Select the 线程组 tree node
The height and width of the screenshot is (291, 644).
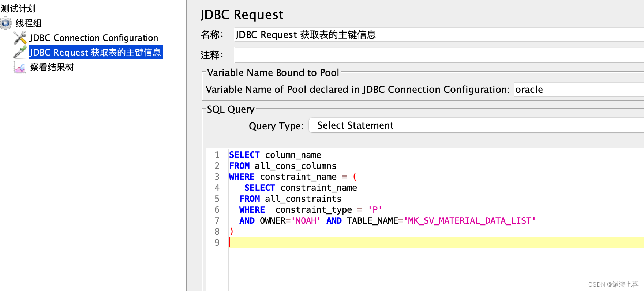(x=28, y=23)
